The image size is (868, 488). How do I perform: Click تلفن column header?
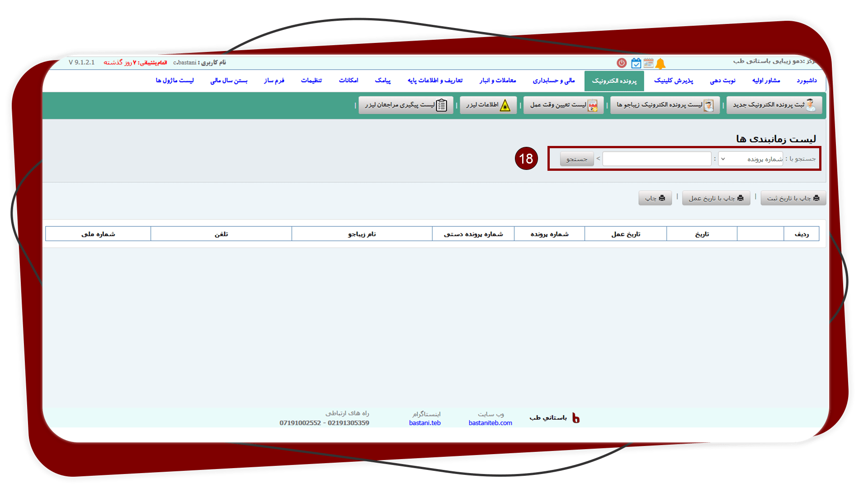point(221,234)
